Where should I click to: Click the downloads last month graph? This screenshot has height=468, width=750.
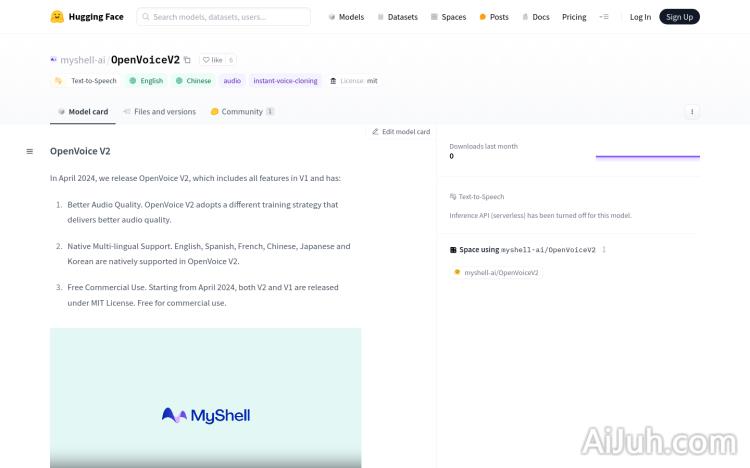[647, 155]
